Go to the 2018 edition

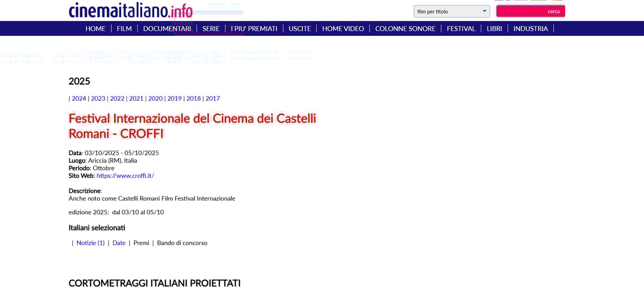[x=194, y=98]
